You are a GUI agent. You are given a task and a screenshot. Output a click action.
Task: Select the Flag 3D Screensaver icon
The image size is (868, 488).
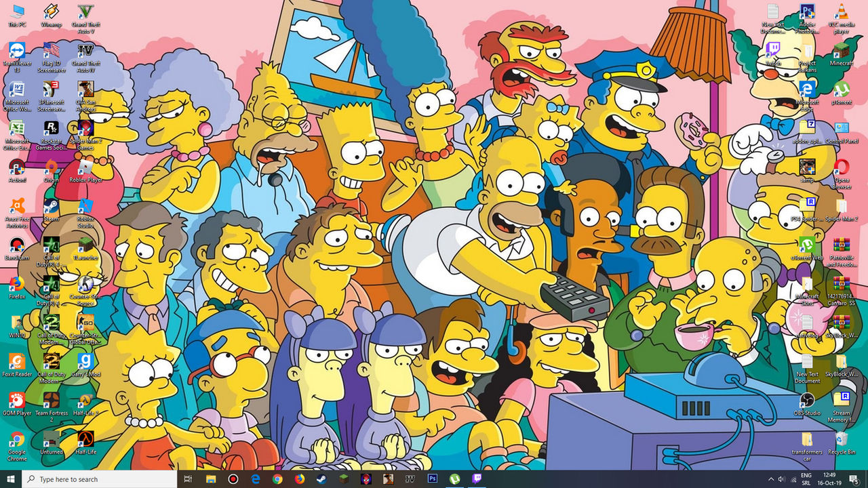(x=52, y=58)
